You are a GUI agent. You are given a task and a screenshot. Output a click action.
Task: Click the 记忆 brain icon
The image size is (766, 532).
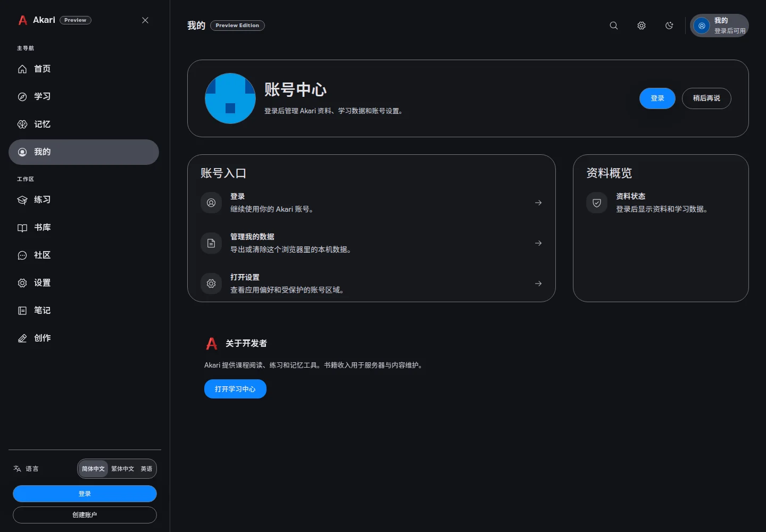[22, 124]
